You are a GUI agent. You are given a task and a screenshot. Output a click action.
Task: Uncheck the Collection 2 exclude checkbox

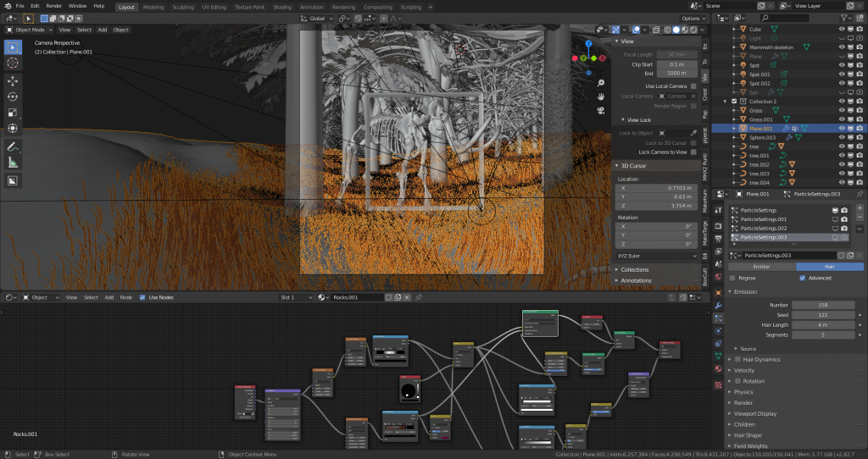click(x=734, y=102)
